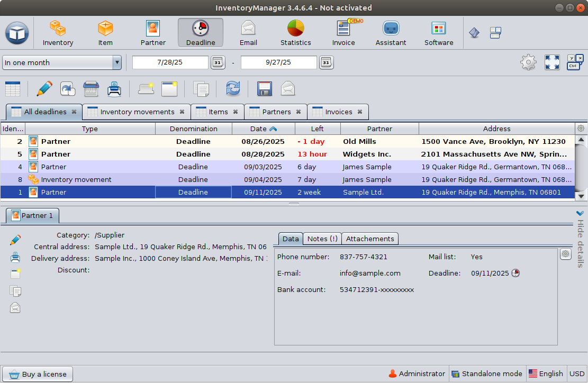Viewport: 588px width, 383px height.
Task: Click the new row icon with yellow star
Action: click(146, 89)
